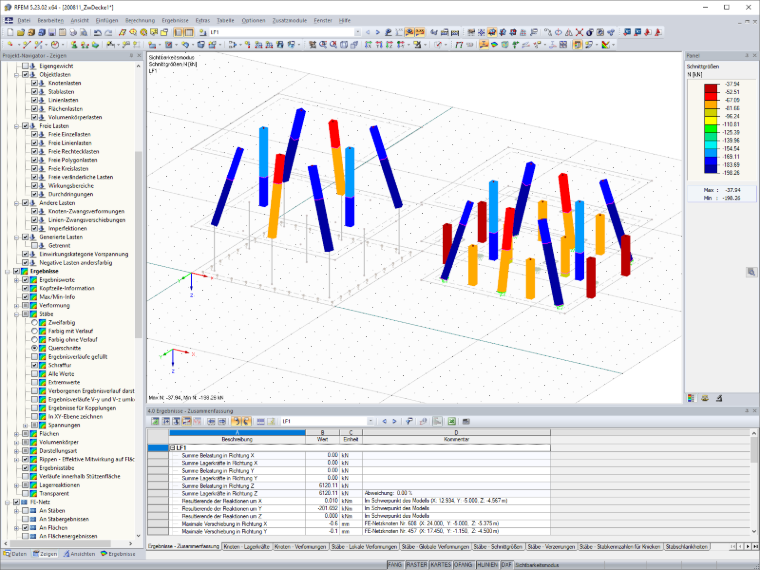Click the navigator vertical scrollbar

click(139, 242)
